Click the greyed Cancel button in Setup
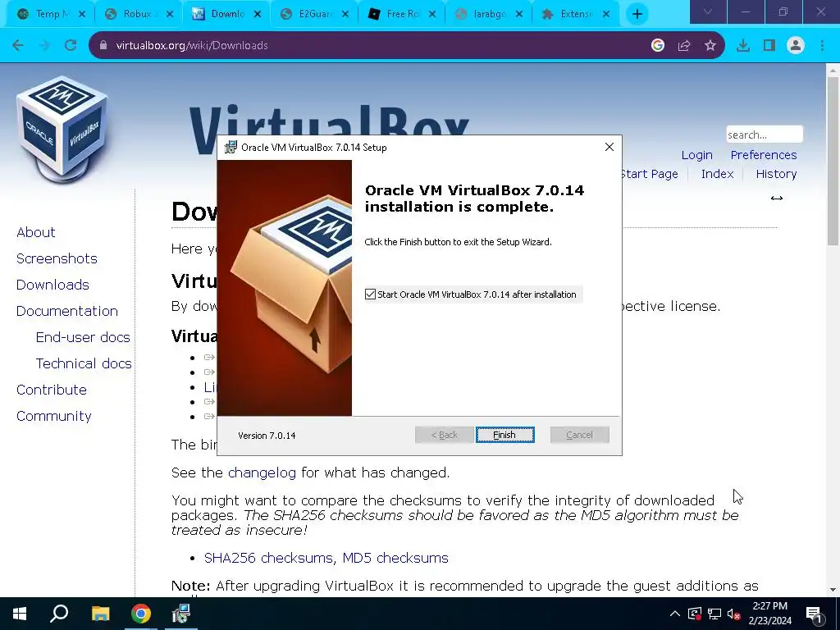840x630 pixels. point(579,435)
